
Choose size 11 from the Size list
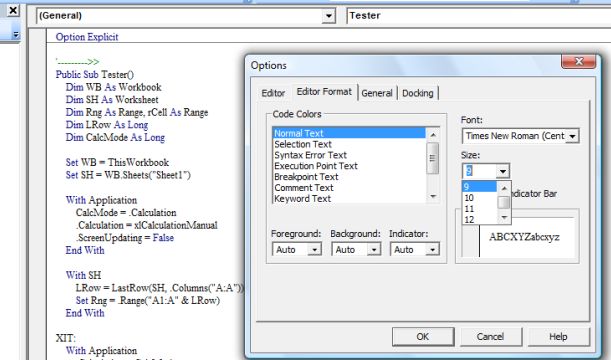click(469, 209)
